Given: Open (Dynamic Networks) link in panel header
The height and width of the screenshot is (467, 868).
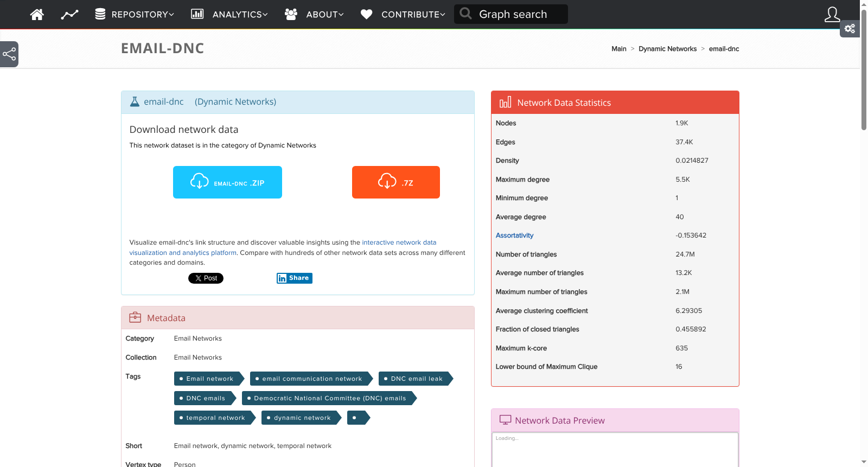Looking at the screenshot, I should 235,101.
